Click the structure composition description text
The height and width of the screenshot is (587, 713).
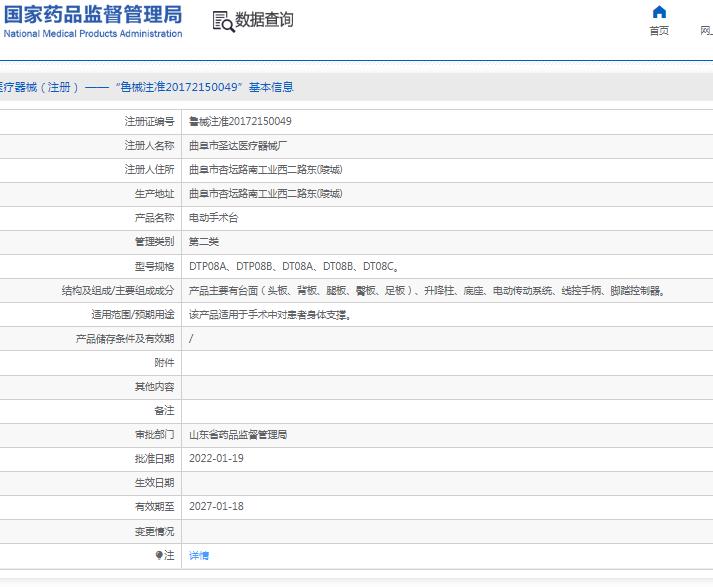point(427,290)
